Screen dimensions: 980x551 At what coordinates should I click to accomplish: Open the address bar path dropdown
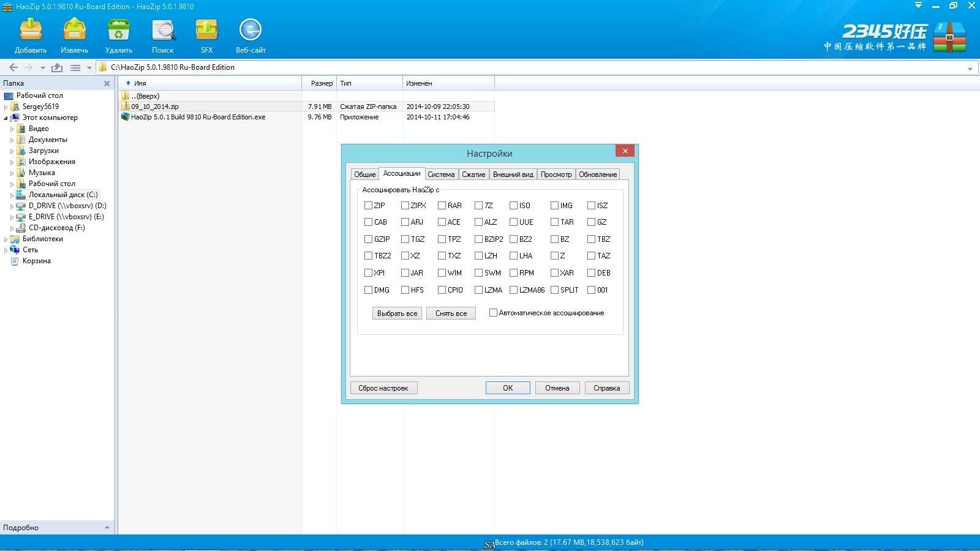970,69
